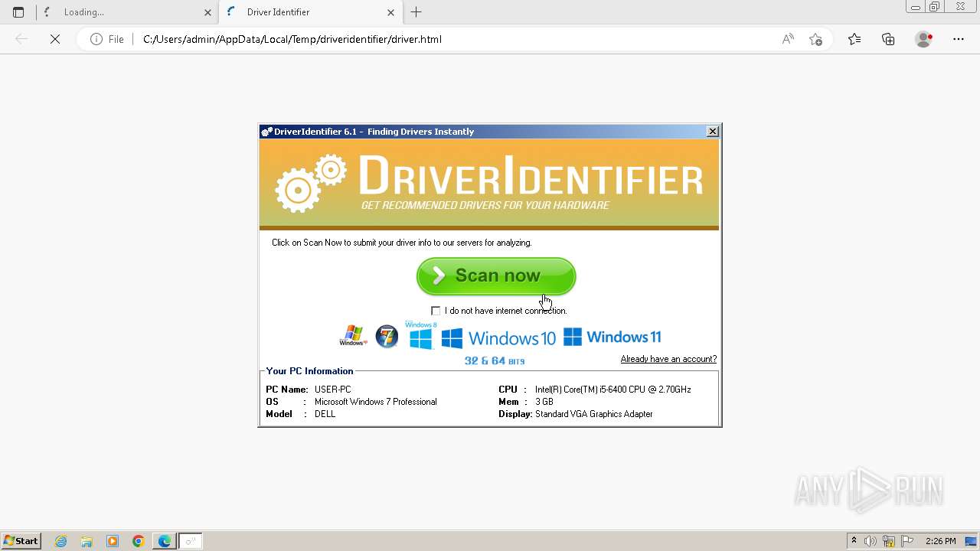Close the Loading... tab
The image size is (980, 551).
[x=207, y=12]
